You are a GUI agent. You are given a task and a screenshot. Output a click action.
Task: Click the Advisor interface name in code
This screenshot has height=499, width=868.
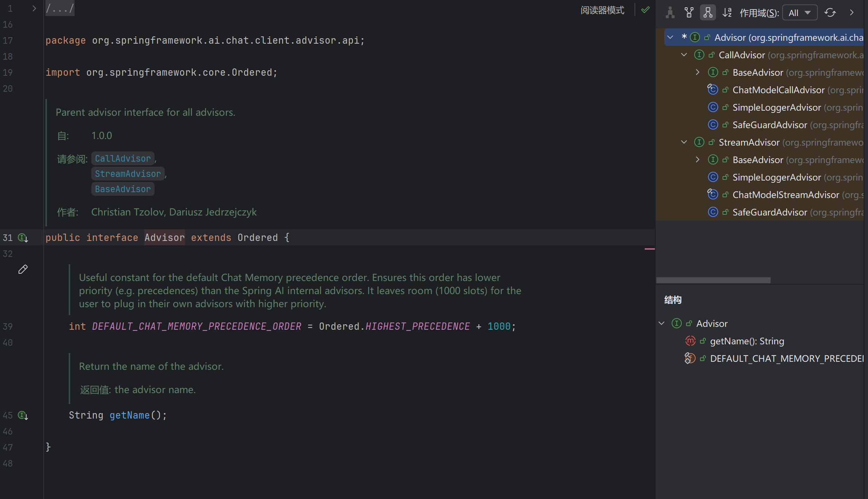[x=164, y=238]
